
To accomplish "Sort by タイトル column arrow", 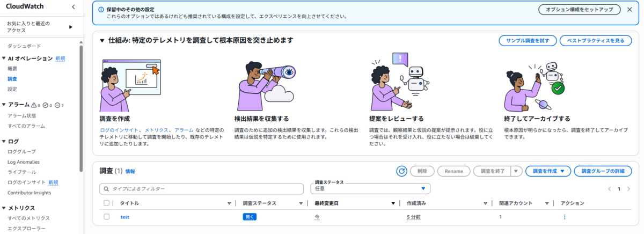I will point(229,203).
